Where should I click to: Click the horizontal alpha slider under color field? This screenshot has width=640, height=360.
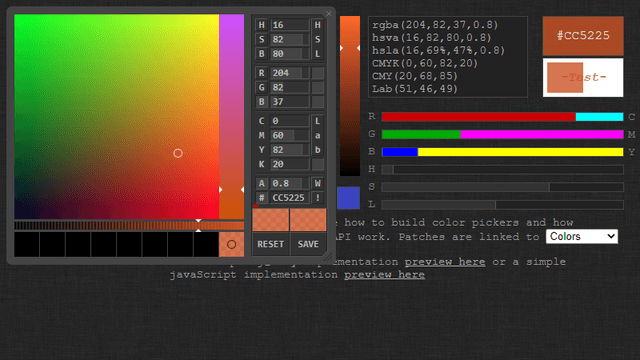tap(129, 225)
